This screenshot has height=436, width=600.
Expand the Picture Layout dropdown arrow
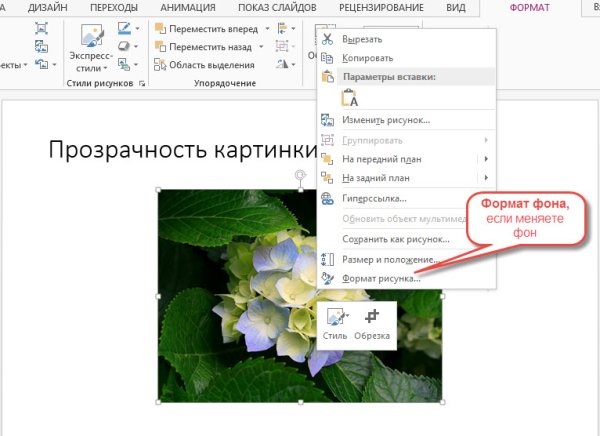[x=136, y=64]
